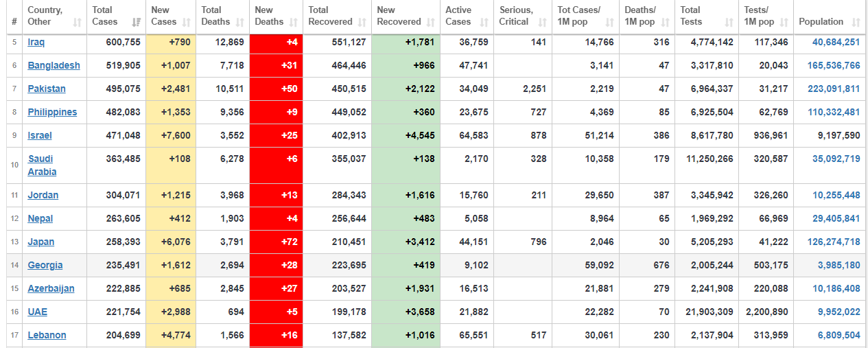This screenshot has width=868, height=348.
Task: Click Jordan new deaths +13 cell
Action: click(x=276, y=195)
